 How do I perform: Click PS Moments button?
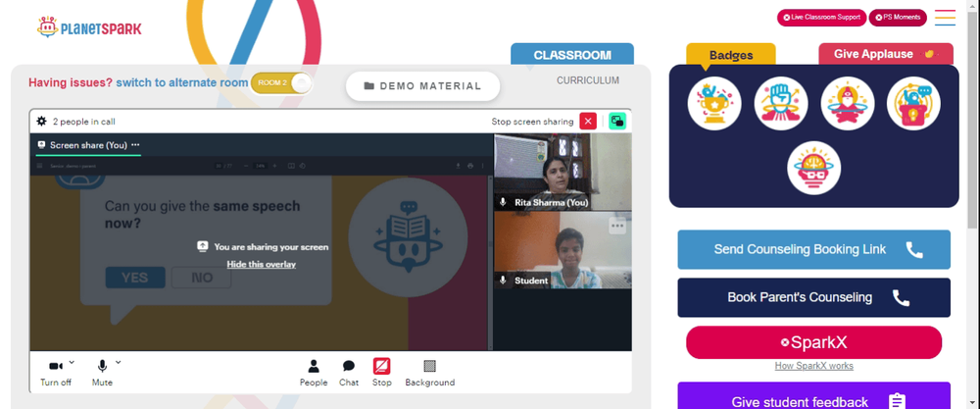pyautogui.click(x=898, y=18)
